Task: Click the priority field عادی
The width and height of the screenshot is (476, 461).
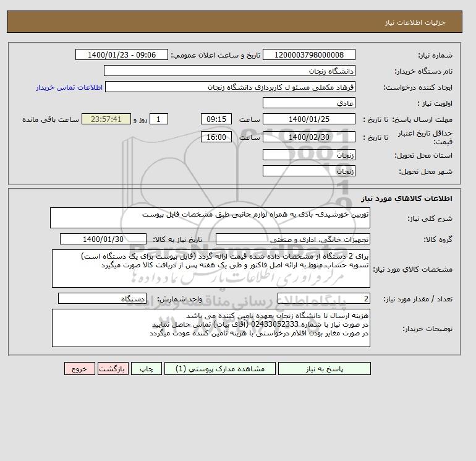Action: pyautogui.click(x=308, y=103)
